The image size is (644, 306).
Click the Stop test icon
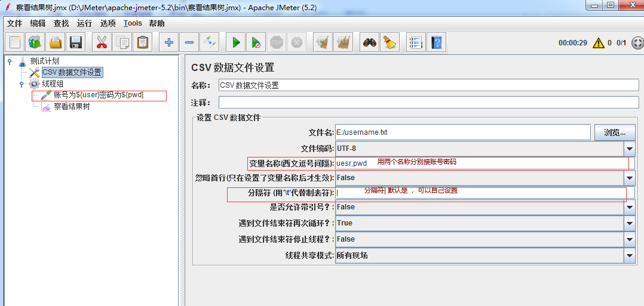click(x=277, y=42)
